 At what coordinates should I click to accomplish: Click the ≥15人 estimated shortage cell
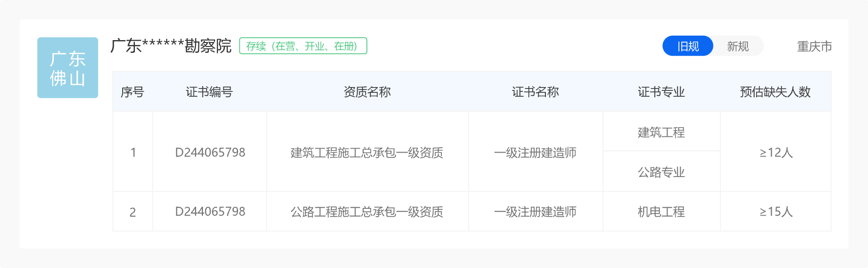coord(776,212)
